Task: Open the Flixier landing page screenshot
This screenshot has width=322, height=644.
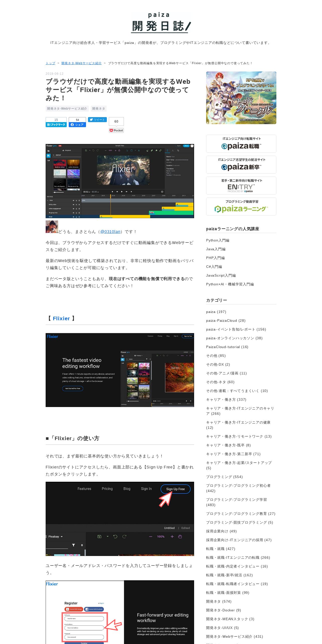Action: tap(120, 370)
